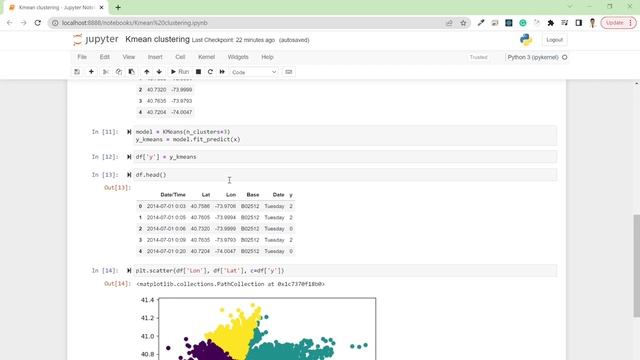Restart kernel and run all icon
This screenshot has height=360, width=640.
click(x=222, y=72)
